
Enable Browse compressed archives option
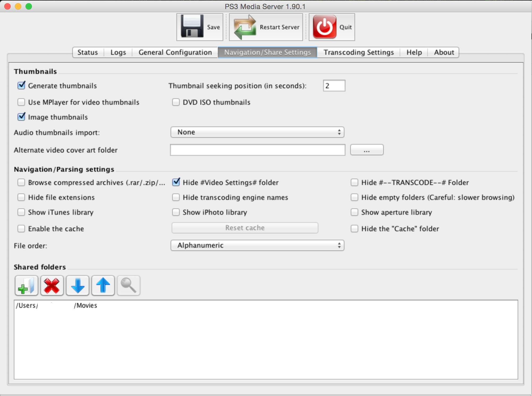click(x=21, y=182)
